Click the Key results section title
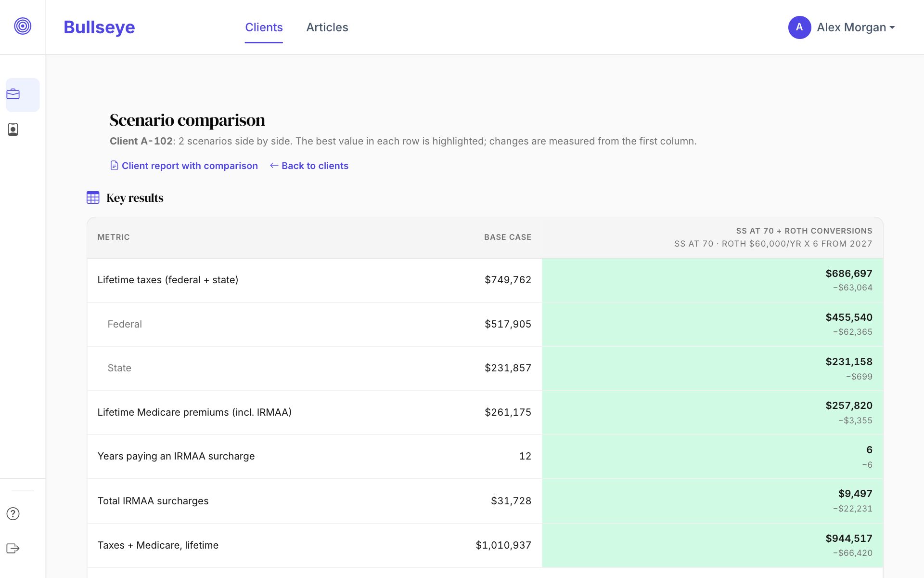 135,198
